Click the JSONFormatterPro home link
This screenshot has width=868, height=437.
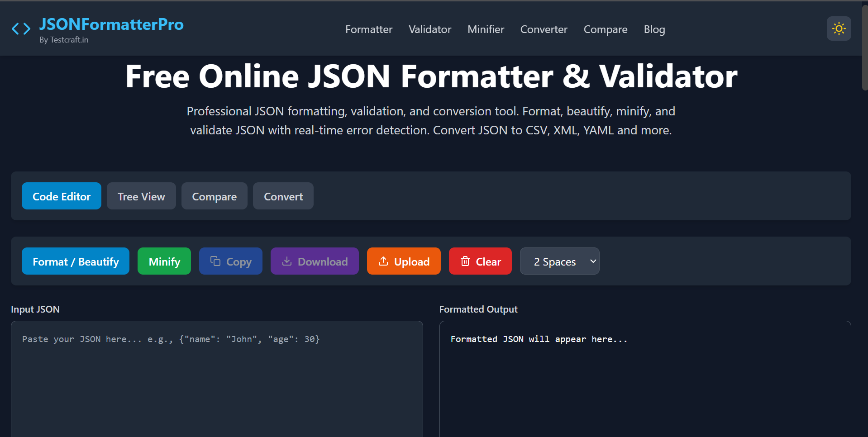pyautogui.click(x=111, y=24)
